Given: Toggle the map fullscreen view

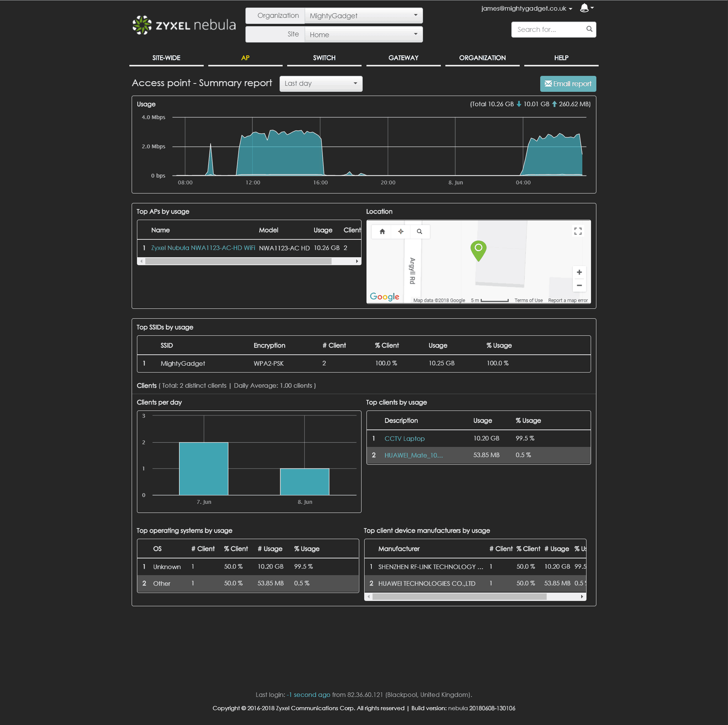Looking at the screenshot, I should 578,231.
